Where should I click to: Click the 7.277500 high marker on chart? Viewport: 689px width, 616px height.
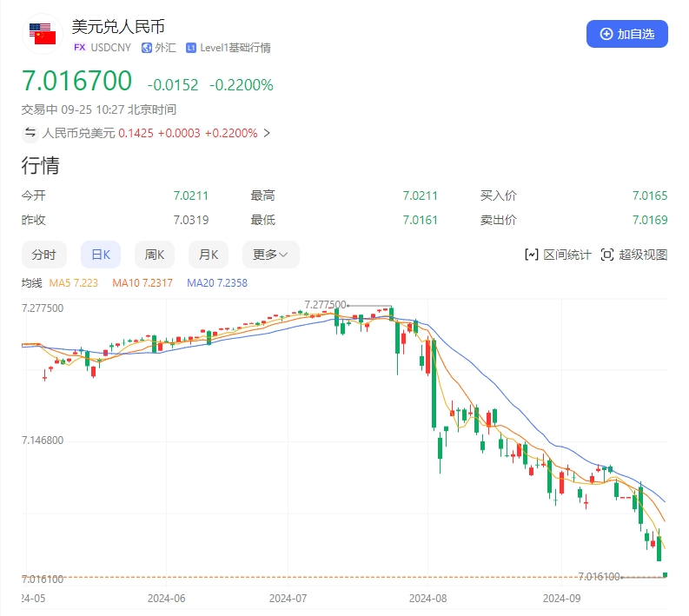pyautogui.click(x=325, y=304)
